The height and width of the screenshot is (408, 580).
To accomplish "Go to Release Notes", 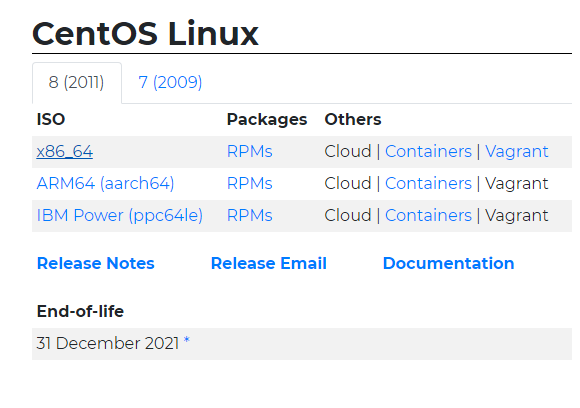I will [x=96, y=263].
